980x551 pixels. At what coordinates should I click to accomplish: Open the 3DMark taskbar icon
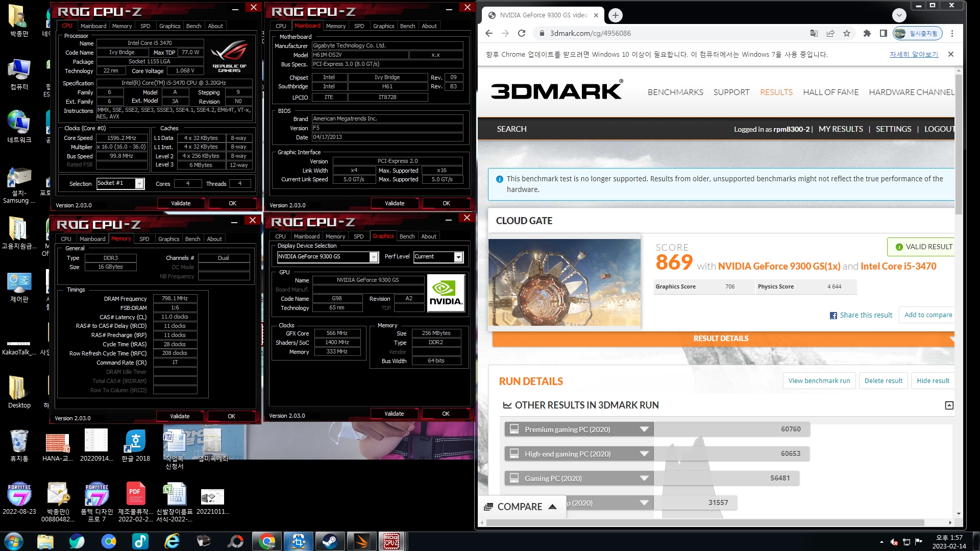click(x=361, y=541)
